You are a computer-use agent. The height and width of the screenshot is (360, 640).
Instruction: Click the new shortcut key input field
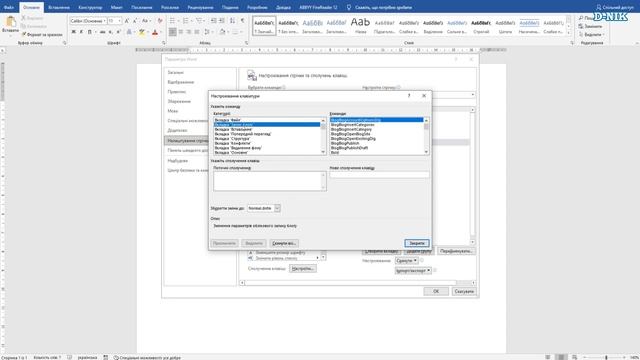point(379,175)
